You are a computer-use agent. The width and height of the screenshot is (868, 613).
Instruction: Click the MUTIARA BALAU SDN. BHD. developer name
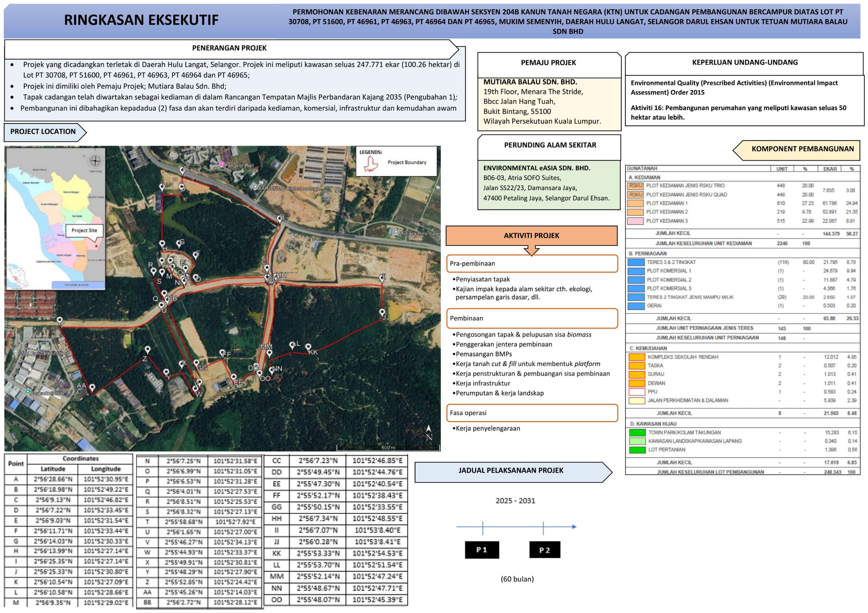click(530, 82)
